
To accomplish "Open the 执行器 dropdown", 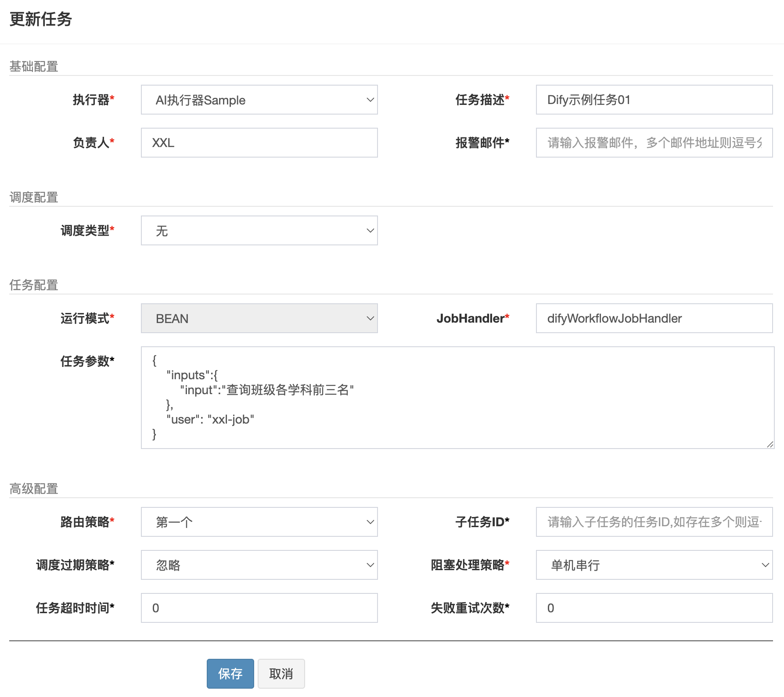I will click(x=259, y=100).
